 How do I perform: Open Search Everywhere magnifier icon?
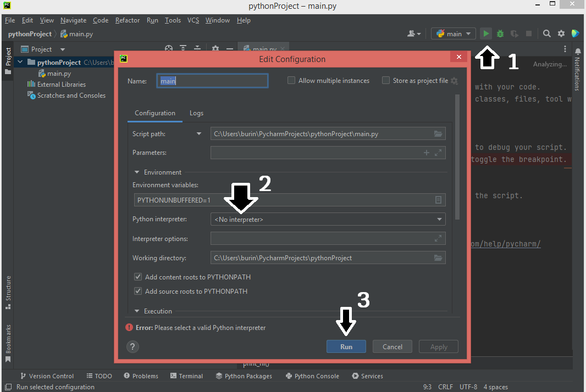click(x=547, y=33)
